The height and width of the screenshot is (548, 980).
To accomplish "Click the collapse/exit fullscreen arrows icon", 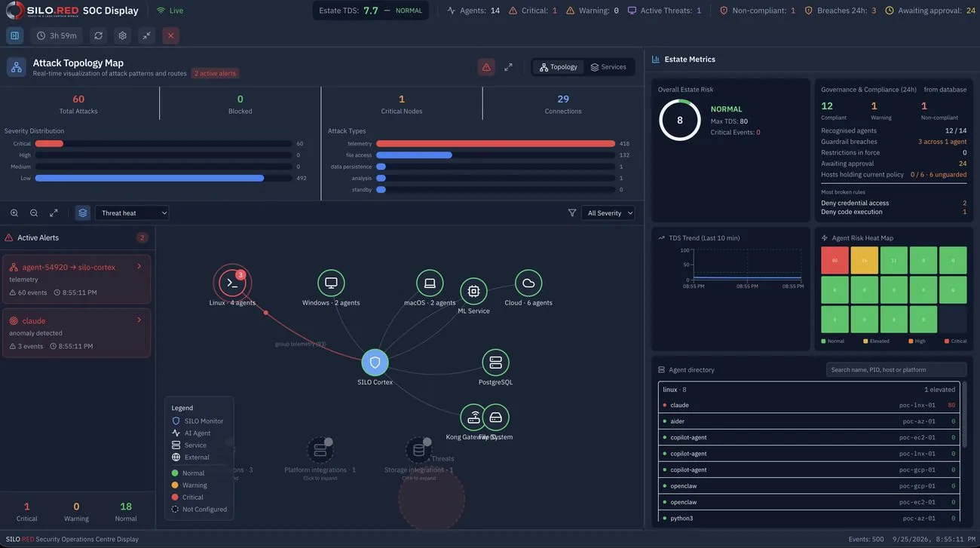I will click(146, 35).
